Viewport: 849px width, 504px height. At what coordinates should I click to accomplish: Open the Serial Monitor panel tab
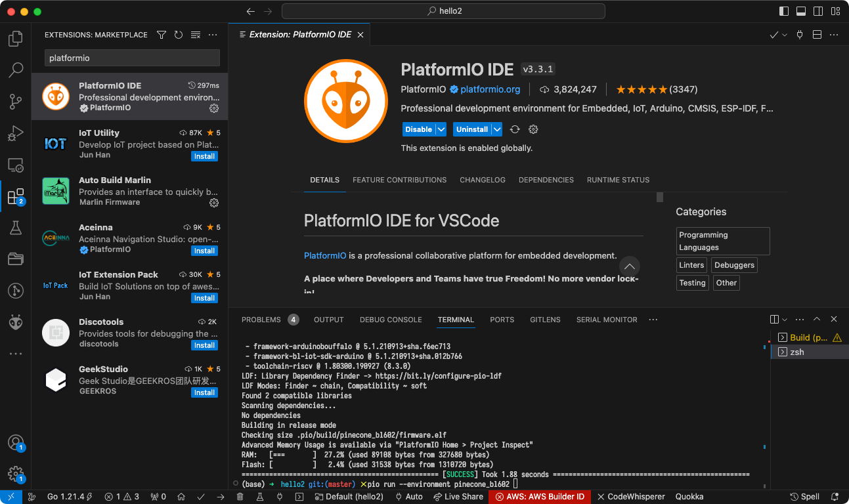point(607,320)
